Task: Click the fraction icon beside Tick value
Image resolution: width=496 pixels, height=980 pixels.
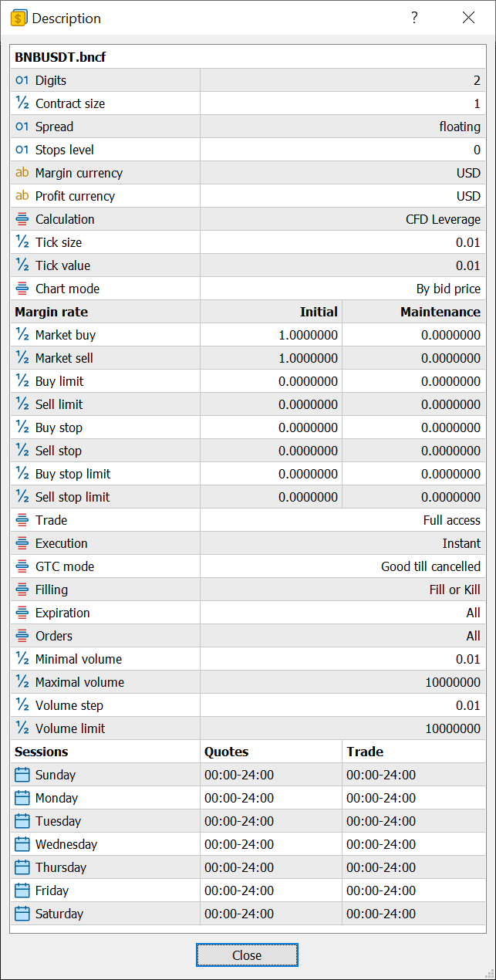Action: pos(22,265)
